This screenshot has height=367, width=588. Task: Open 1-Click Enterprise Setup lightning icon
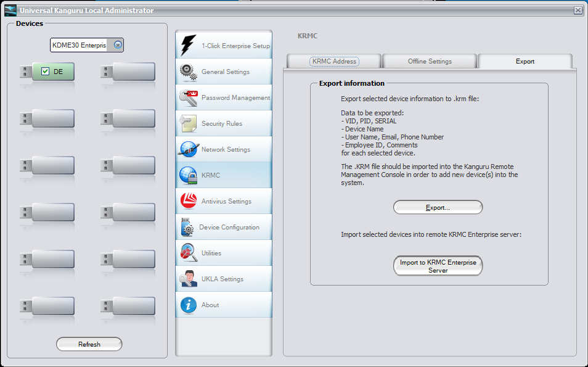point(188,46)
